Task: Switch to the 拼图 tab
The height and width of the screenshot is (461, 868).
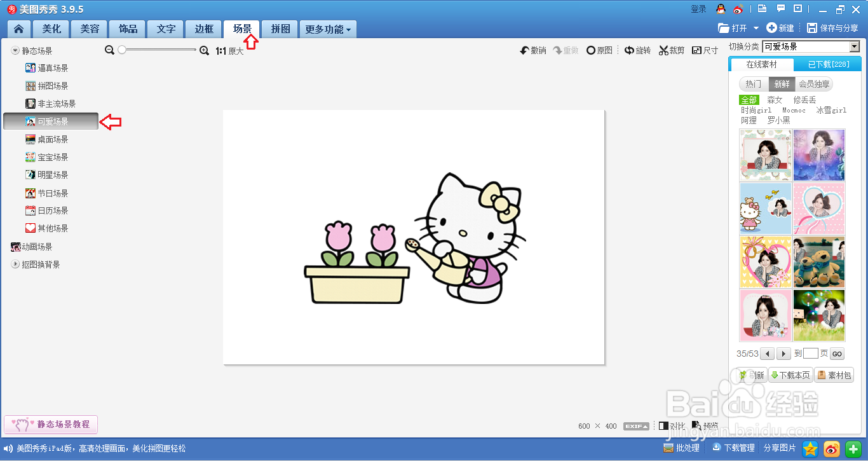Action: tap(280, 29)
